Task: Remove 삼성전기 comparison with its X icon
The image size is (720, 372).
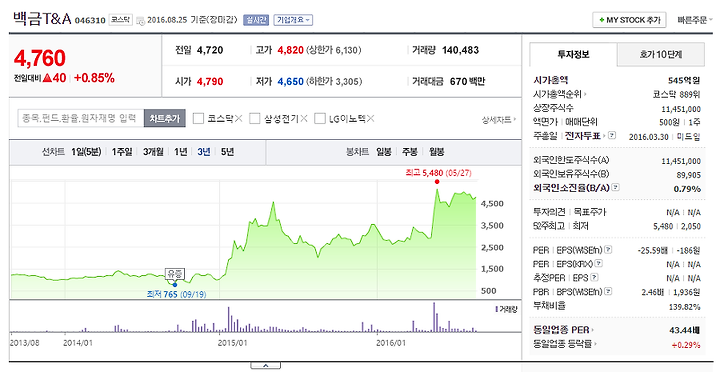Action: click(304, 118)
